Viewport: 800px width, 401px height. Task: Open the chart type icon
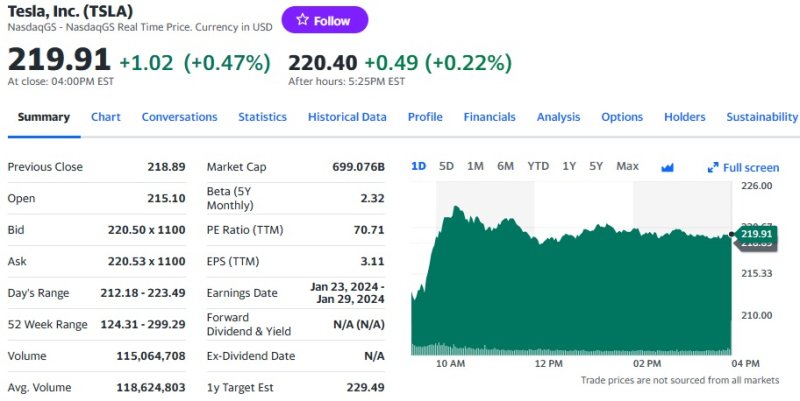point(668,167)
